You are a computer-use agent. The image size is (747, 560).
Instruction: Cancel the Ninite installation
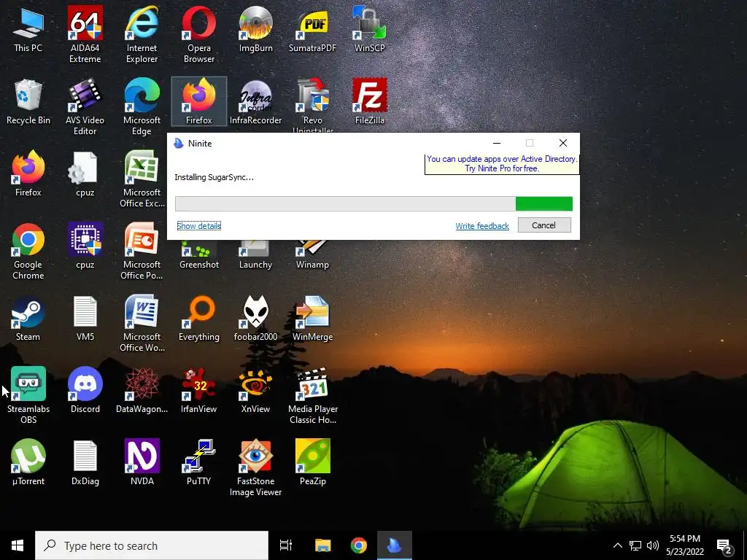tap(544, 225)
